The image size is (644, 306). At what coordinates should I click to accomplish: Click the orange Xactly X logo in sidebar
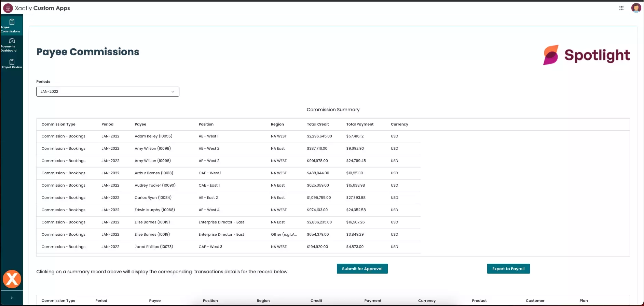(12, 279)
